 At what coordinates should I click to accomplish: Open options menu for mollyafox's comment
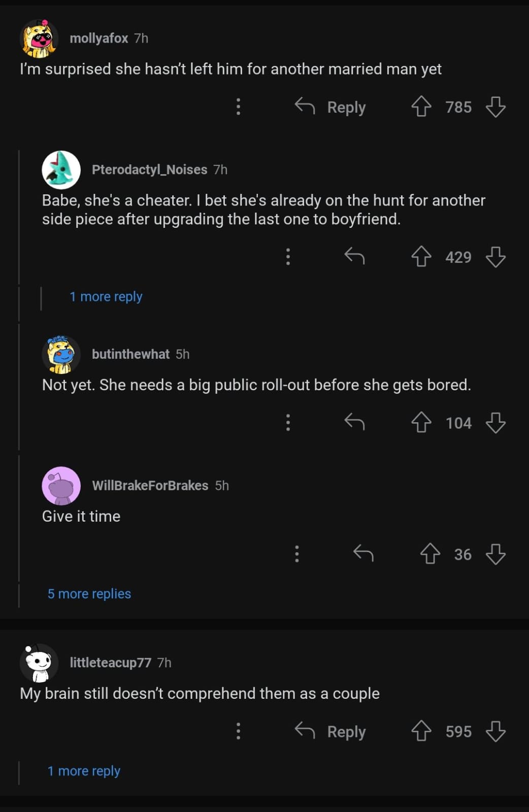[x=238, y=107]
